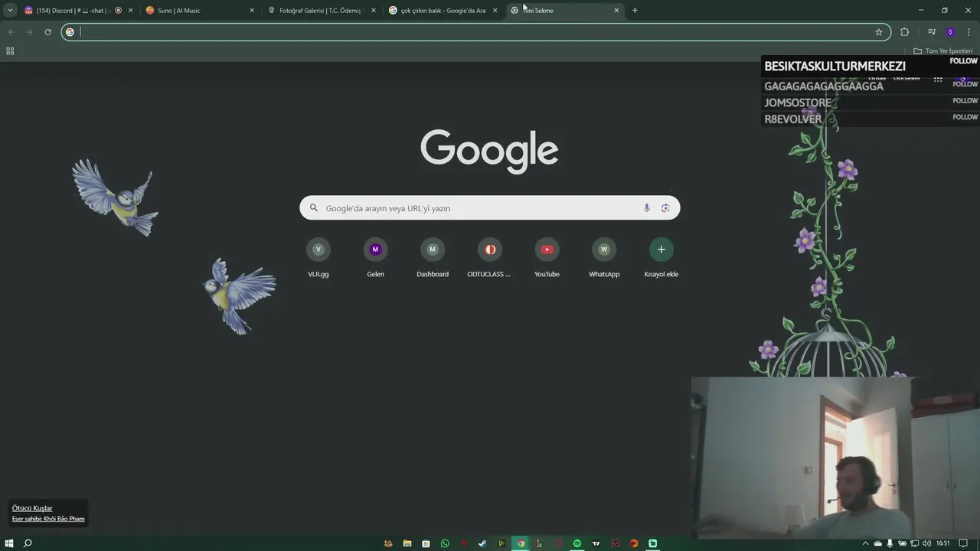Show hidden system tray icons

866,543
